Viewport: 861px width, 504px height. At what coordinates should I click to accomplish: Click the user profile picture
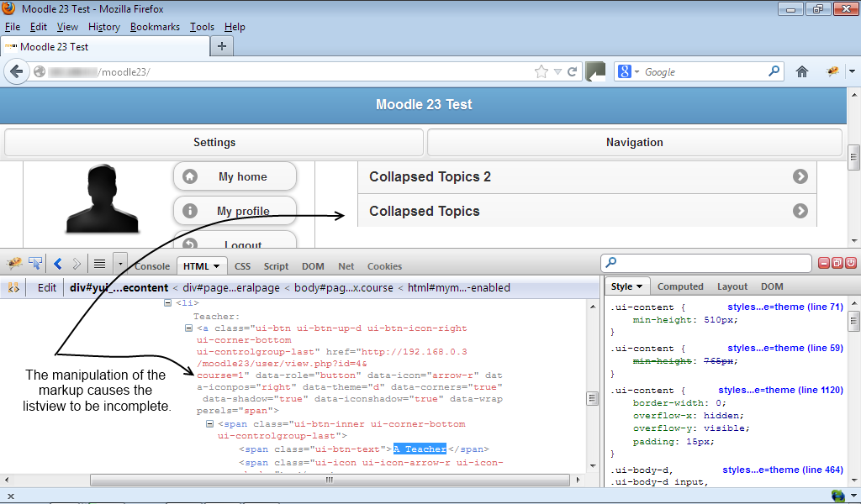coord(102,198)
